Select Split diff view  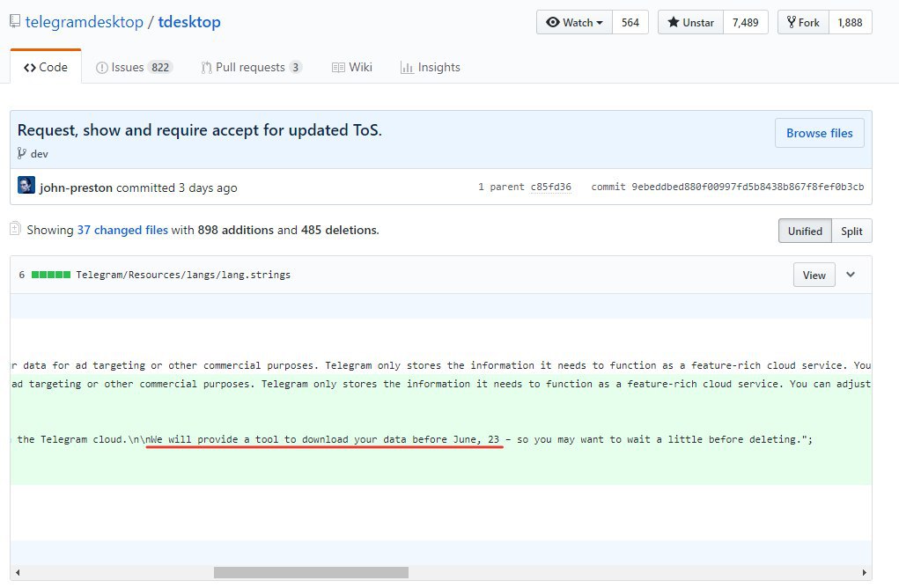click(851, 231)
